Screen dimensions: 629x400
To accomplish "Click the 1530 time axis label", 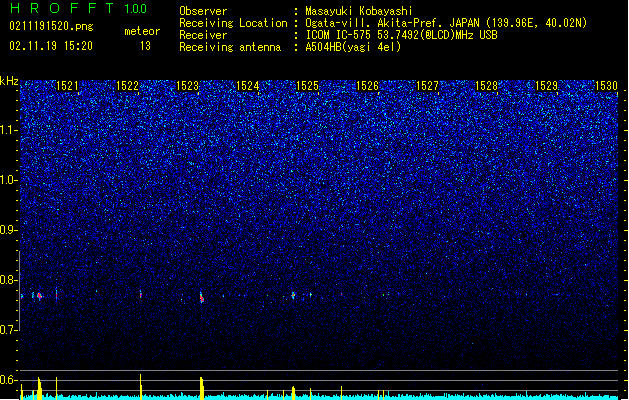I will [x=606, y=86].
